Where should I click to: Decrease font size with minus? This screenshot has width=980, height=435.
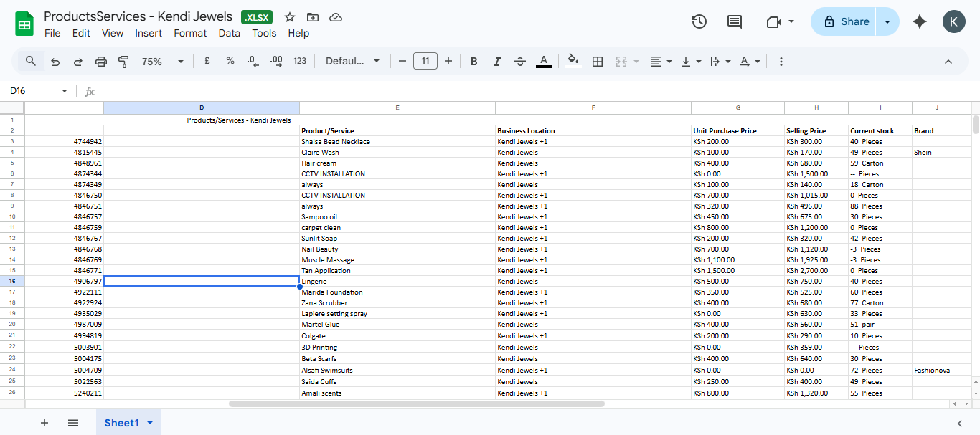click(402, 62)
